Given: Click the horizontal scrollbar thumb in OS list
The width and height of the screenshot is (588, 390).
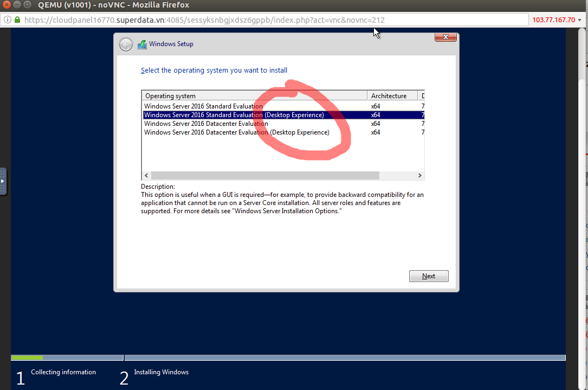Looking at the screenshot, I should [x=264, y=176].
